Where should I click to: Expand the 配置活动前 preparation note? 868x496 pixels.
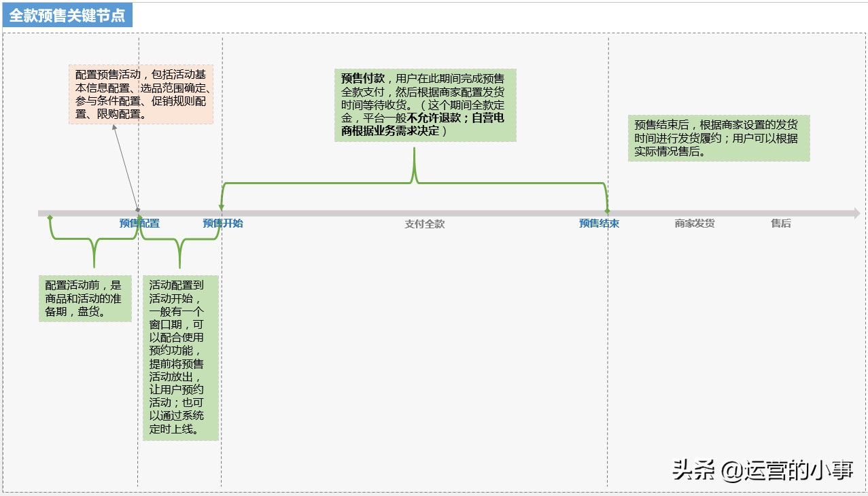pyautogui.click(x=85, y=297)
